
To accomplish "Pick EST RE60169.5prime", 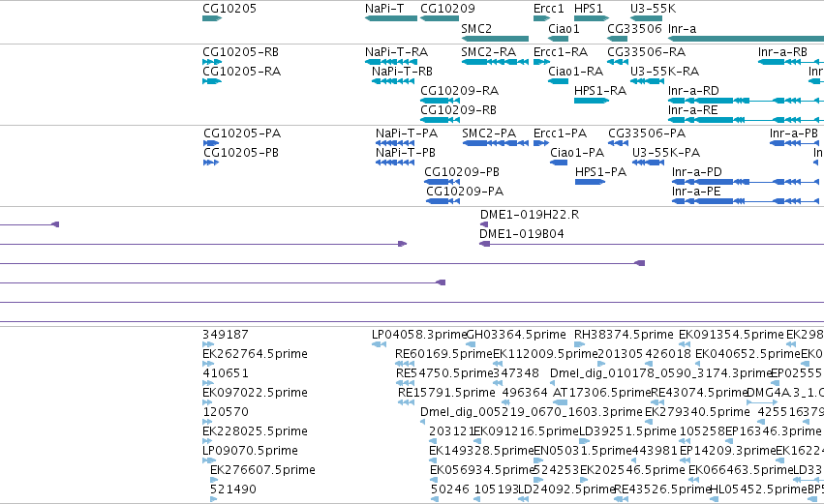I will 405,364.
